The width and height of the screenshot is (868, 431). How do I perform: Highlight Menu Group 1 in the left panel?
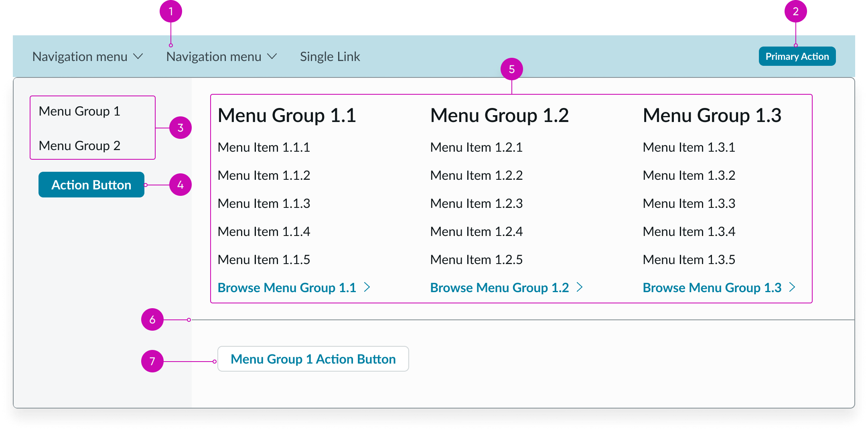79,111
